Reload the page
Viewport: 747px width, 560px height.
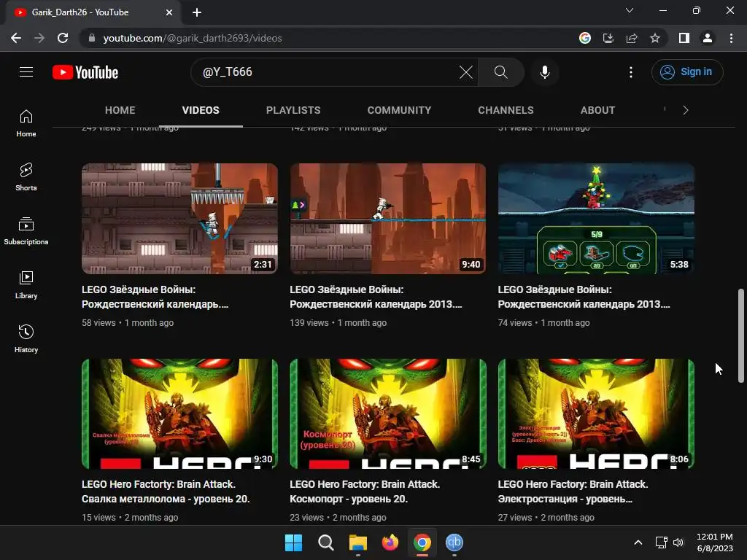pyautogui.click(x=63, y=38)
